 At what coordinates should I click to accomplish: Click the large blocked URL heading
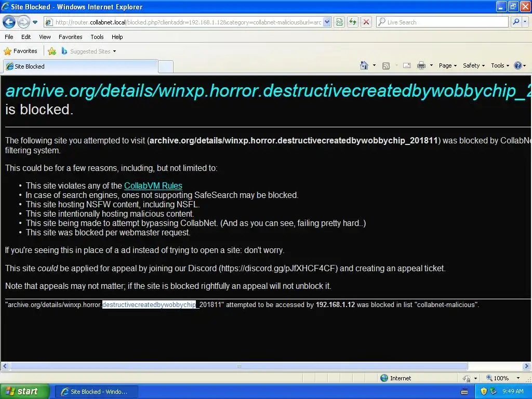(269, 91)
